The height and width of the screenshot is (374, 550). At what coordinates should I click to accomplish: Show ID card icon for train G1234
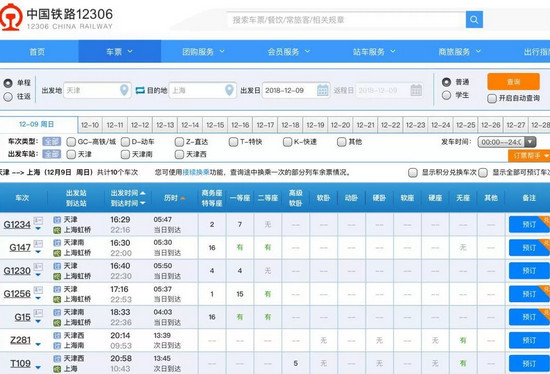(38, 220)
